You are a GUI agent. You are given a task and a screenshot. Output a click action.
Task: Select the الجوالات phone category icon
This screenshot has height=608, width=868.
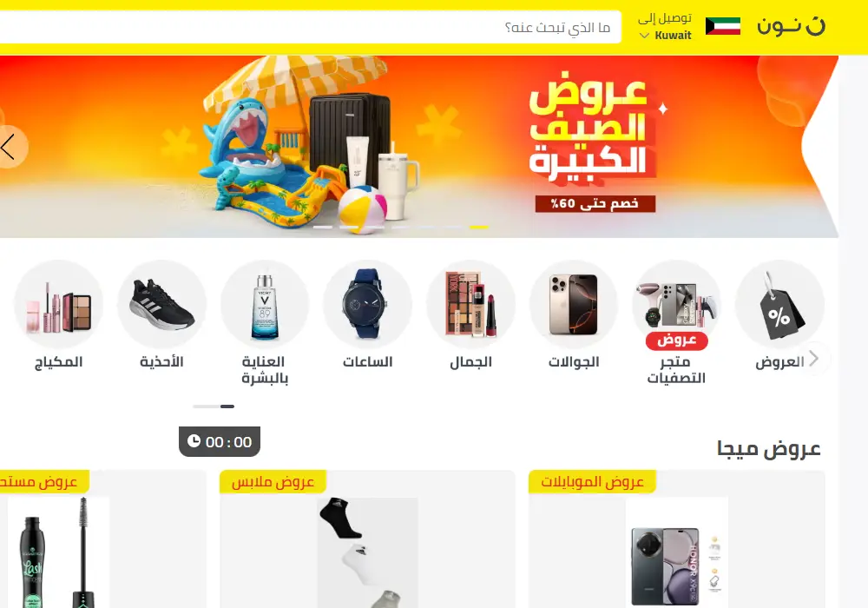click(574, 304)
